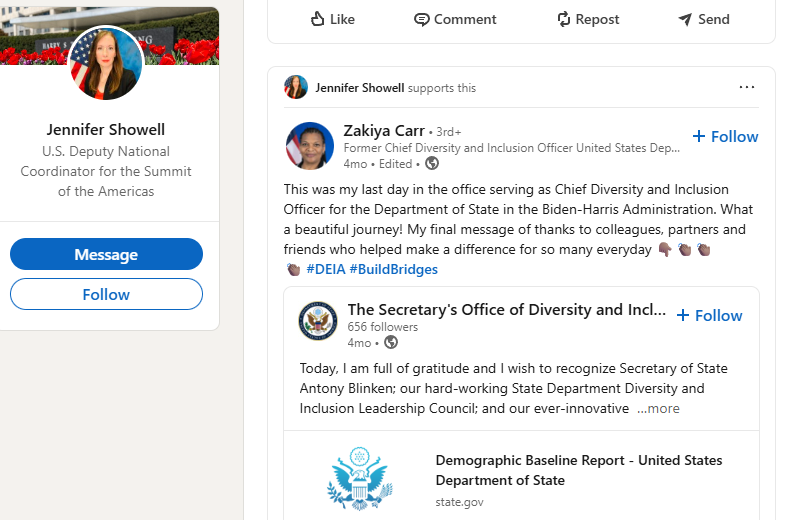The width and height of the screenshot is (788, 520).
Task: Click the Secretary's Office seal logo
Action: click(x=318, y=321)
